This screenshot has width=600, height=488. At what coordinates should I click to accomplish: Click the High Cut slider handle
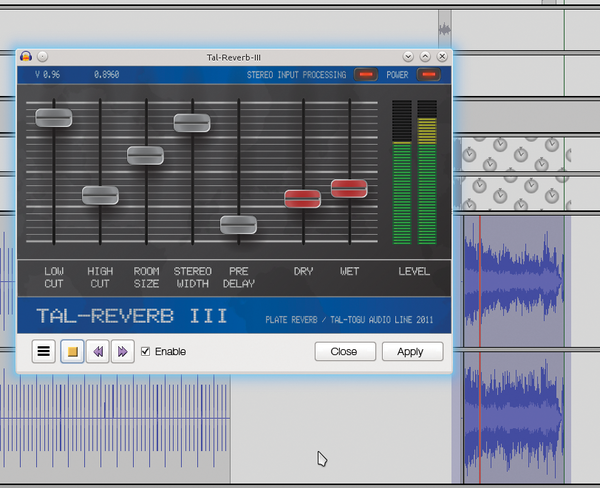(x=100, y=195)
